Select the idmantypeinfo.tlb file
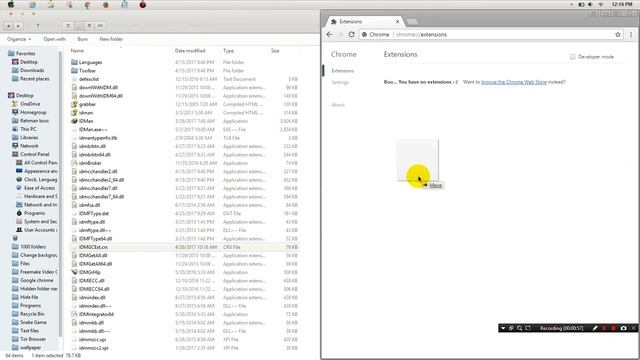The height and width of the screenshot is (360, 640). 98,138
